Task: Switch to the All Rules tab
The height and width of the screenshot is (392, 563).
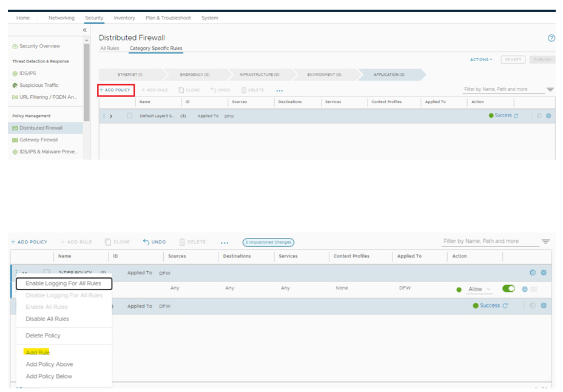Action: pyautogui.click(x=110, y=48)
